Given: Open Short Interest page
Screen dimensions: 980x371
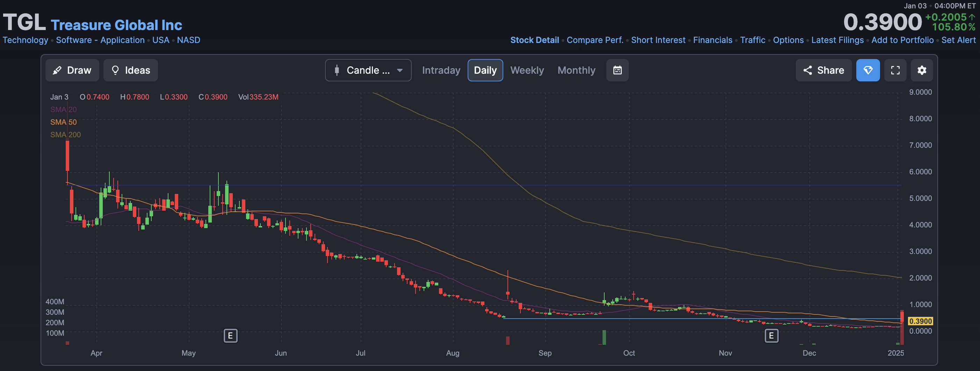Looking at the screenshot, I should click(658, 40).
